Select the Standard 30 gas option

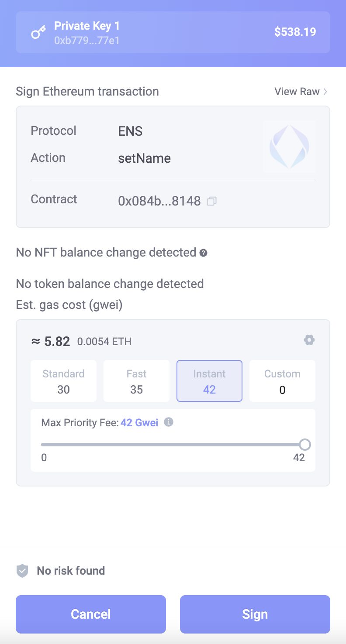click(x=64, y=381)
